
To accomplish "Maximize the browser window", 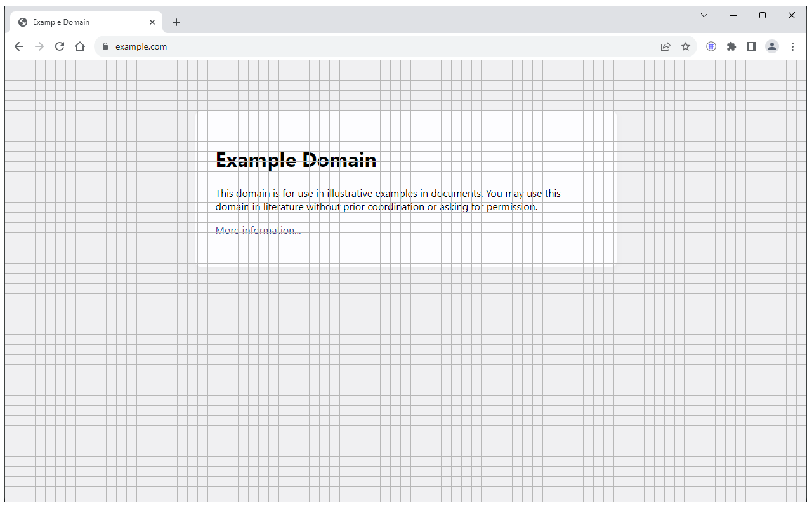I will tap(763, 15).
